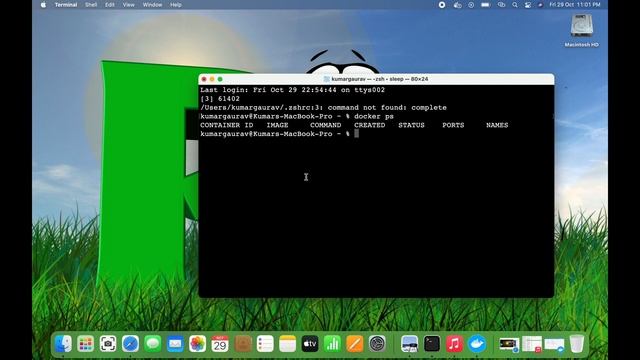Open Launchpad in the Dock
640x360 pixels.
point(86,344)
